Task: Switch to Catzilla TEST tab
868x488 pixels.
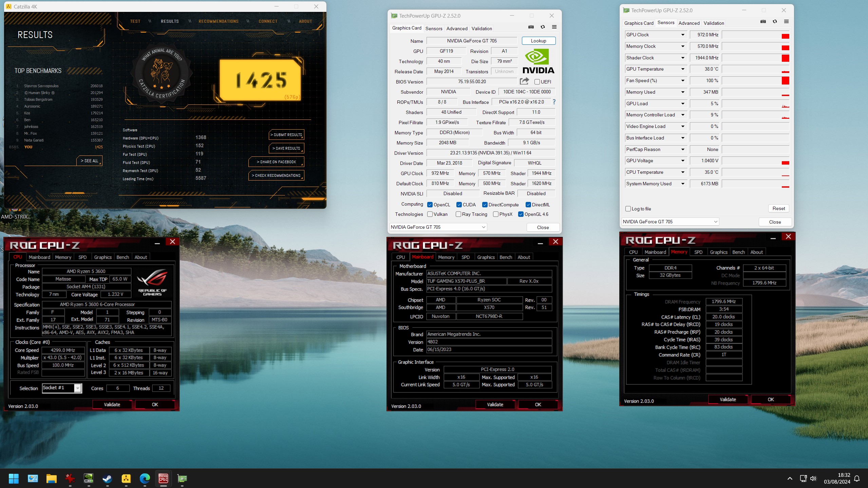Action: point(135,21)
